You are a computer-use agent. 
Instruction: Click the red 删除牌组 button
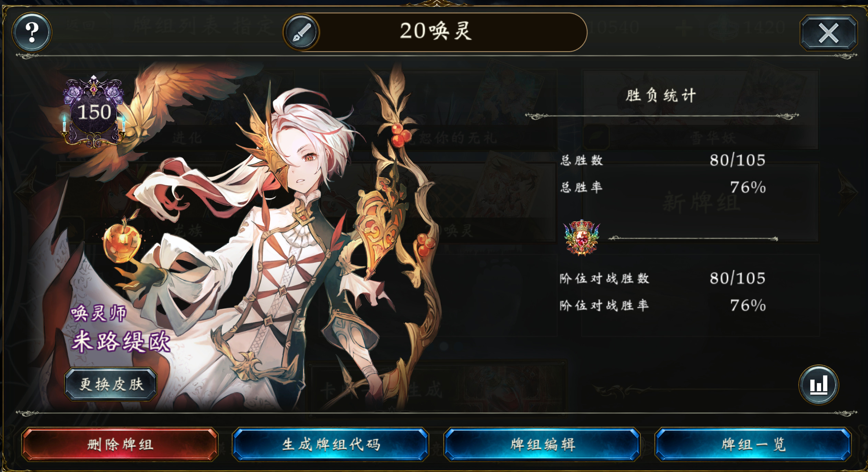[x=120, y=445]
